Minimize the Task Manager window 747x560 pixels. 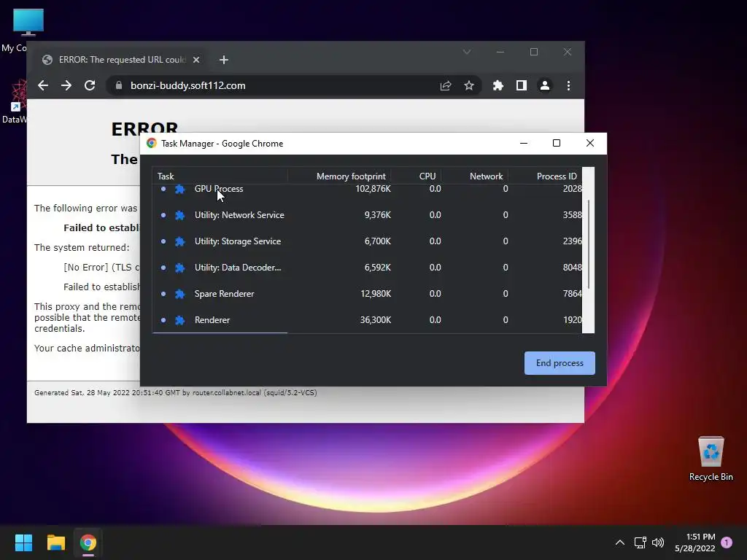524,144
